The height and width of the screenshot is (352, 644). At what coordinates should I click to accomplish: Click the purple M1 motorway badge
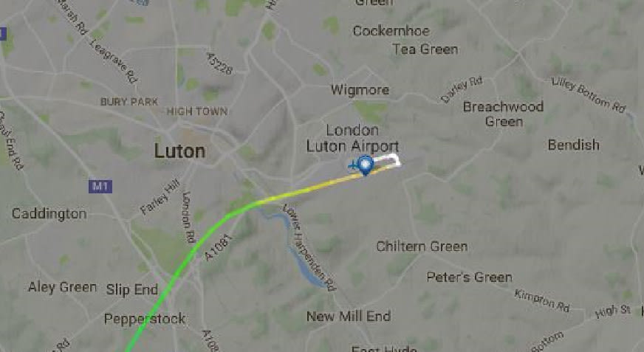point(100,186)
